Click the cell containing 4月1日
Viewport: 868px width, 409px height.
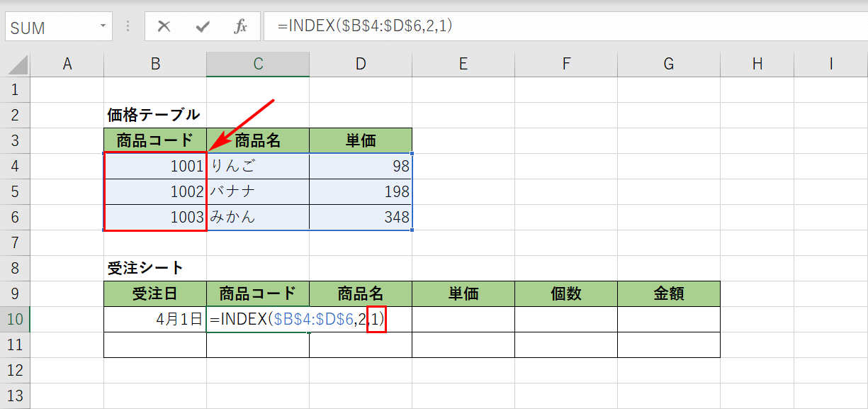(x=154, y=319)
